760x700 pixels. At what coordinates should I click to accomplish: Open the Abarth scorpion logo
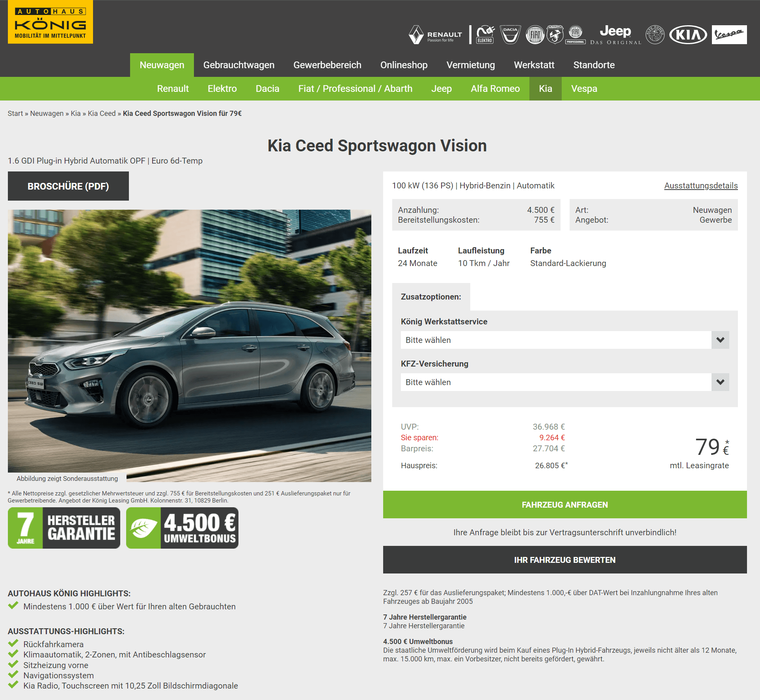(555, 35)
